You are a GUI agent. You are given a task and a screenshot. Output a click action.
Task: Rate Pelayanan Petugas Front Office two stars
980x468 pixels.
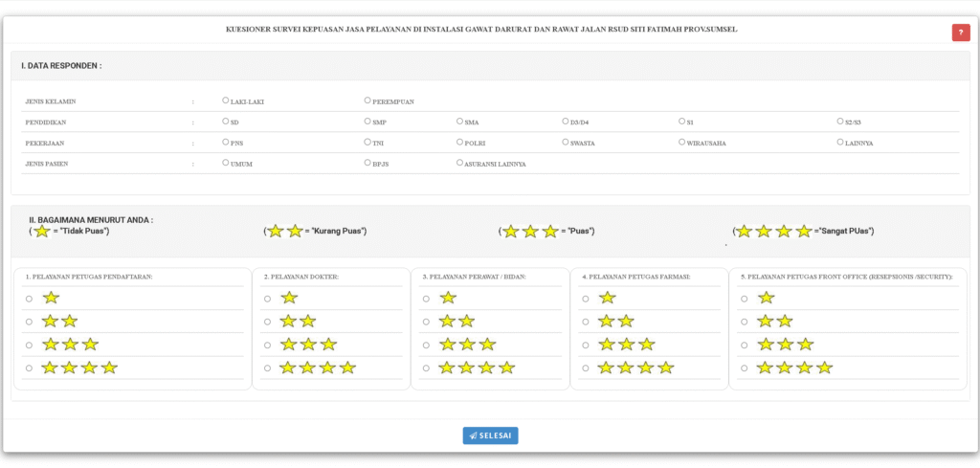pos(745,322)
